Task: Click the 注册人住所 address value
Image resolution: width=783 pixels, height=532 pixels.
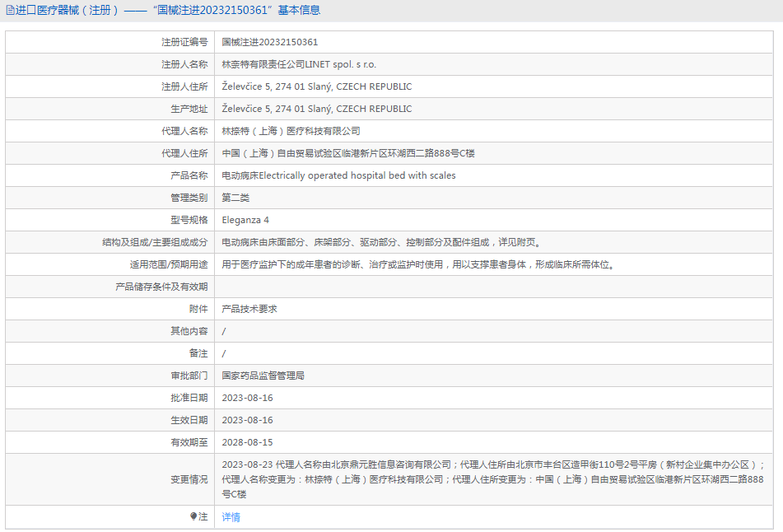Action: [x=317, y=86]
